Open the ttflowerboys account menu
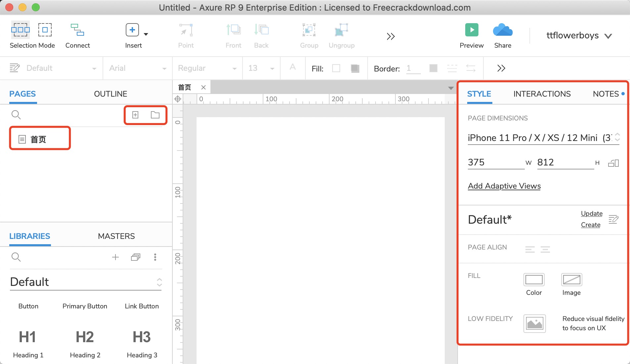 coord(579,35)
